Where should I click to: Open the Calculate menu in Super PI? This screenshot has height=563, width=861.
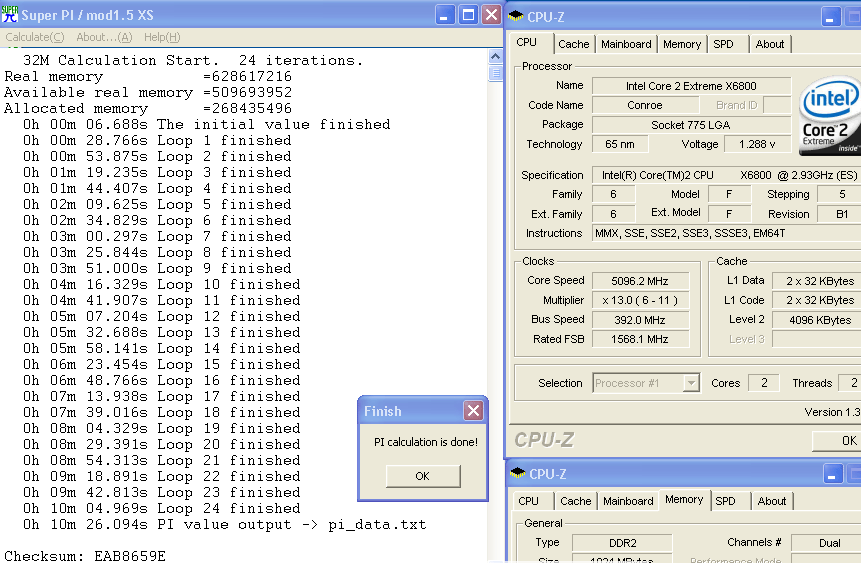(x=35, y=37)
